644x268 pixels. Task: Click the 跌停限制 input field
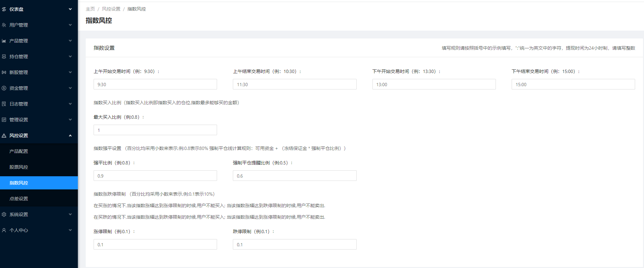pos(294,245)
